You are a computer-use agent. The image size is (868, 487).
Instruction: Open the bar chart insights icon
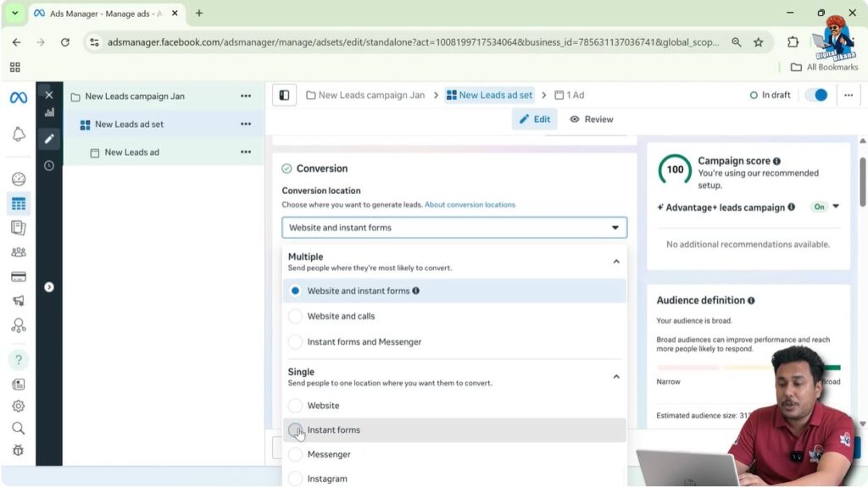click(x=49, y=113)
